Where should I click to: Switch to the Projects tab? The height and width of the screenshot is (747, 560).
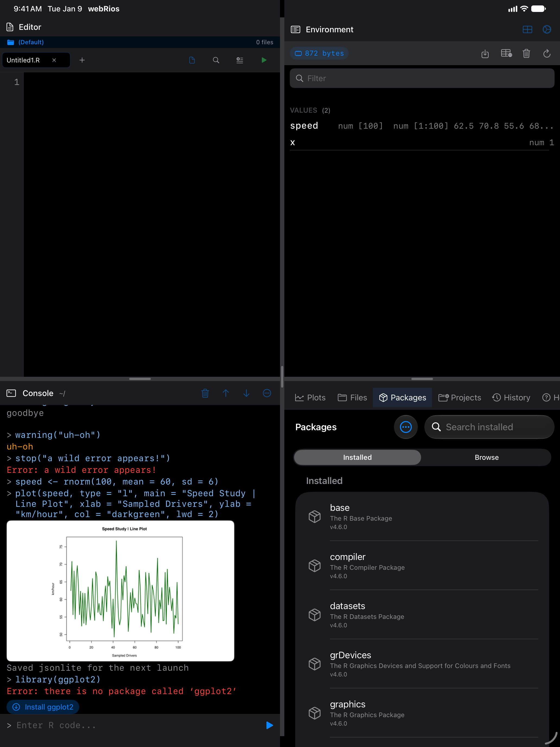coord(459,397)
